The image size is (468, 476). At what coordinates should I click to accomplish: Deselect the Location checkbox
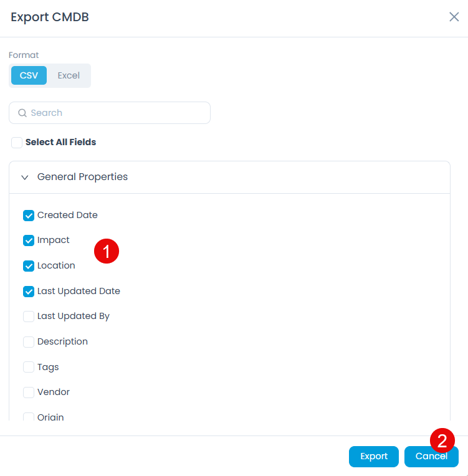pos(29,266)
